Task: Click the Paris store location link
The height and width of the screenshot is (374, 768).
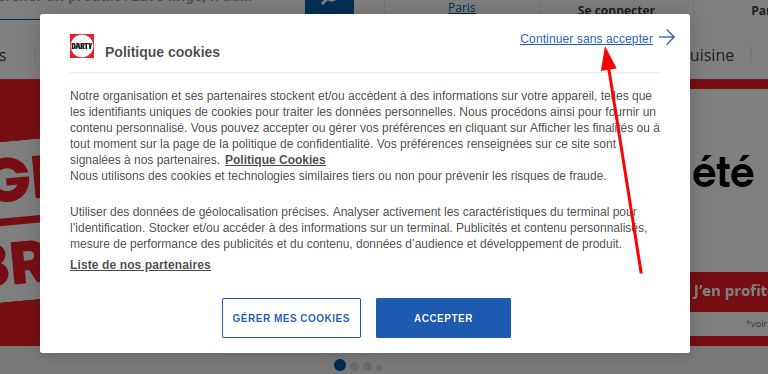Action: (x=462, y=7)
